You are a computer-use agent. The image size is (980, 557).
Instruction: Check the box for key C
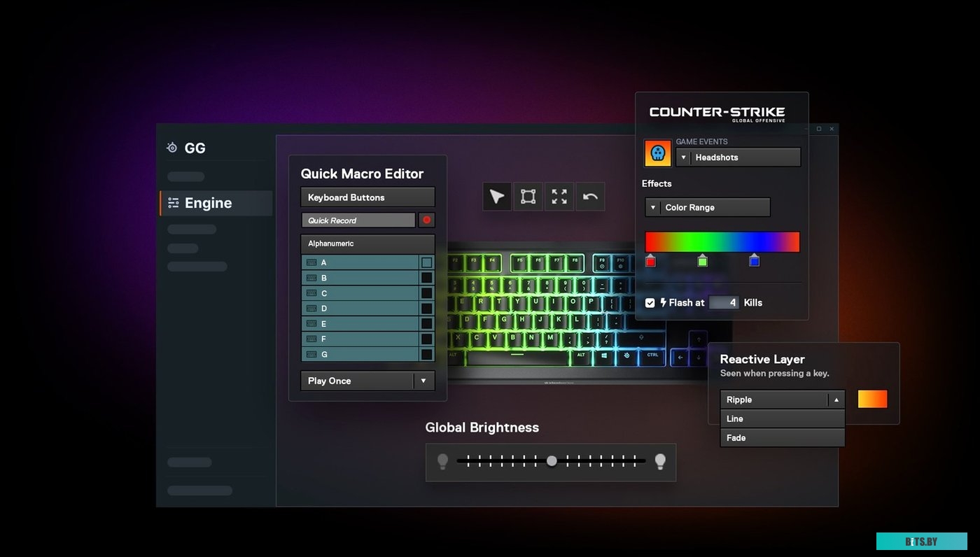(x=426, y=293)
